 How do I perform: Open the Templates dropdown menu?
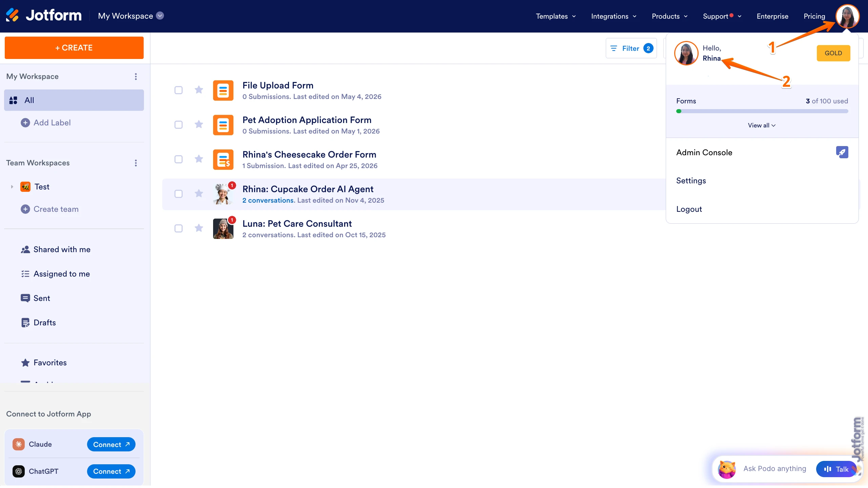[556, 16]
